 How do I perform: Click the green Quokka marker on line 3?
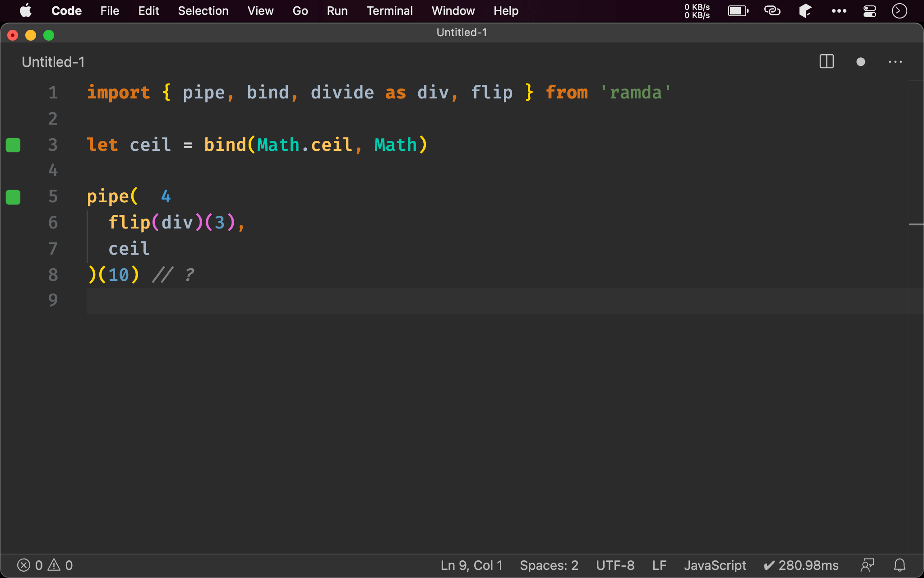point(13,145)
